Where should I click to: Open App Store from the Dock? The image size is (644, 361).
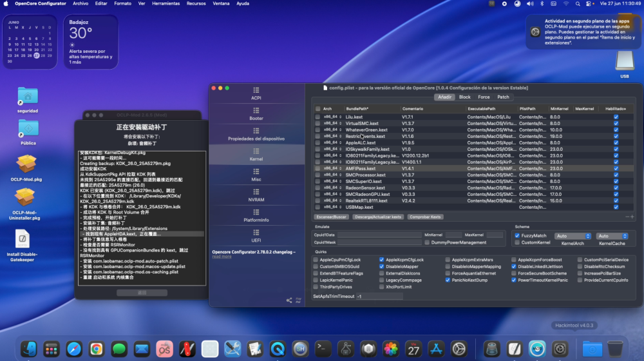[x=436, y=349]
